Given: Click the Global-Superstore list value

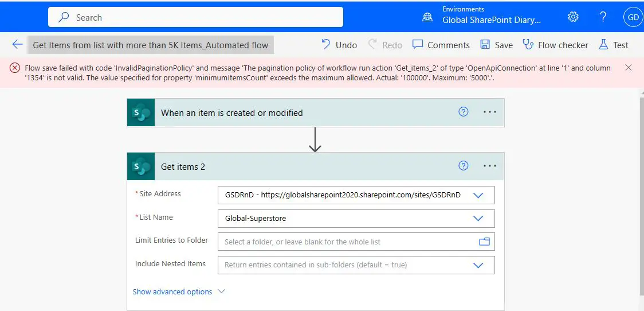Looking at the screenshot, I should pyautogui.click(x=256, y=219).
